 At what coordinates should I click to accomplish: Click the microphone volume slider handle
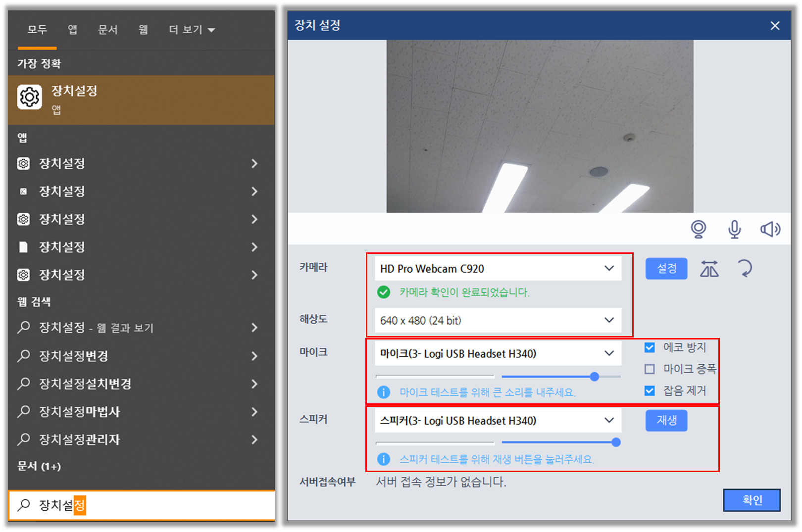595,377
